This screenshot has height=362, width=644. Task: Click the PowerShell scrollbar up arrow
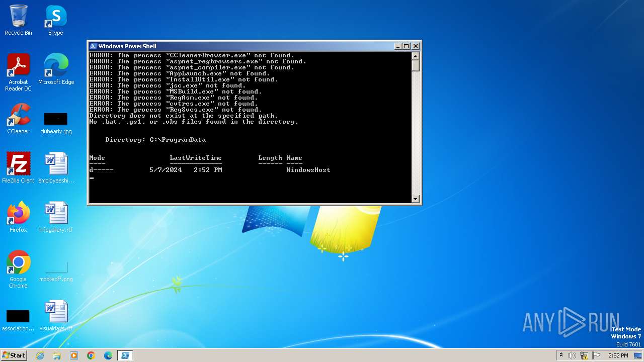click(416, 56)
